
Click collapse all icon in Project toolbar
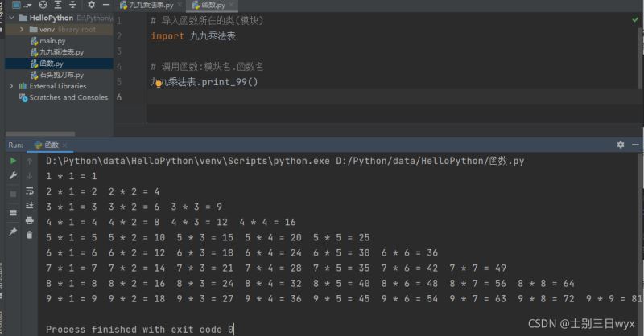(72, 5)
